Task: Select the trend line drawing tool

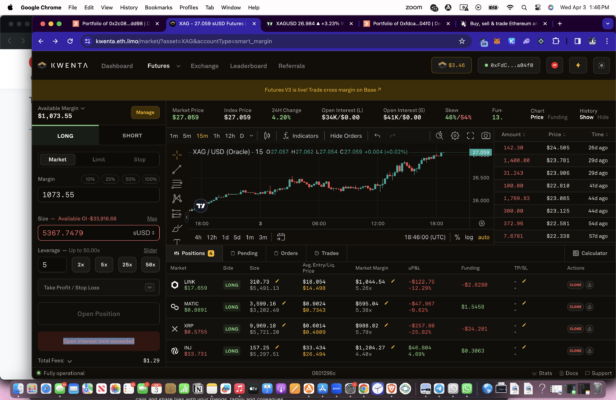Action: [177, 170]
